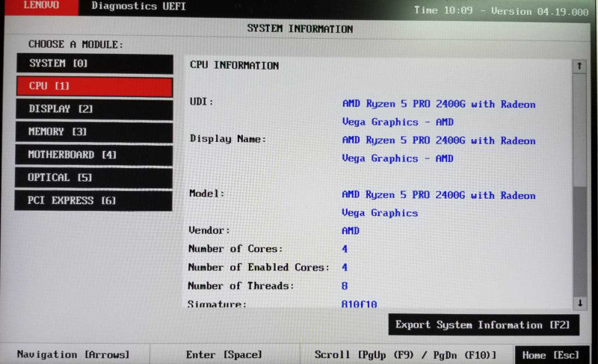Select the CPU [1] module
The height and width of the screenshot is (364, 598).
pos(95,87)
